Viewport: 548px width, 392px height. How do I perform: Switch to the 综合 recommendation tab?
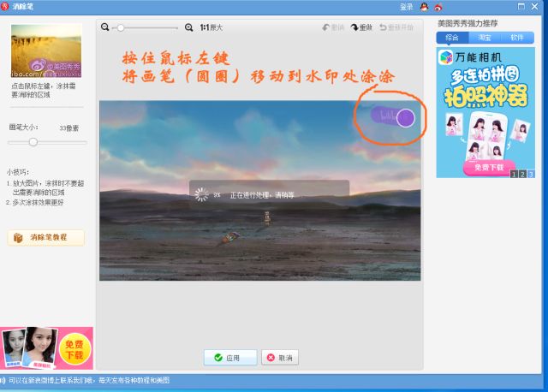pos(452,38)
